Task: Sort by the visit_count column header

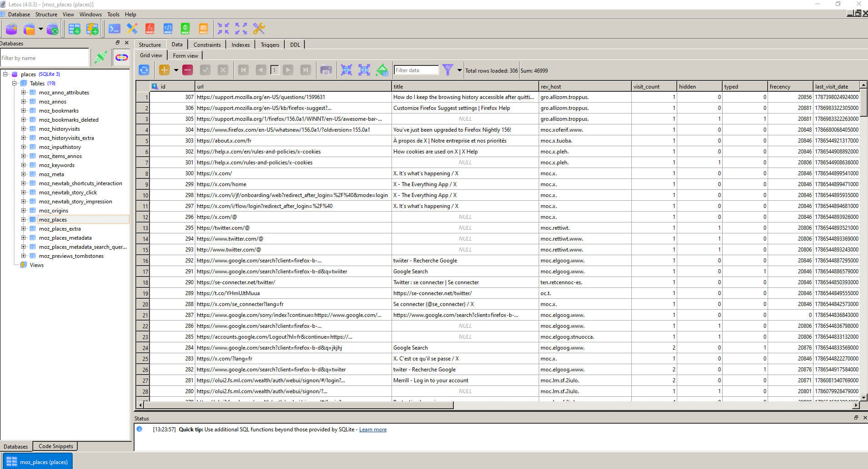Action: pos(654,86)
